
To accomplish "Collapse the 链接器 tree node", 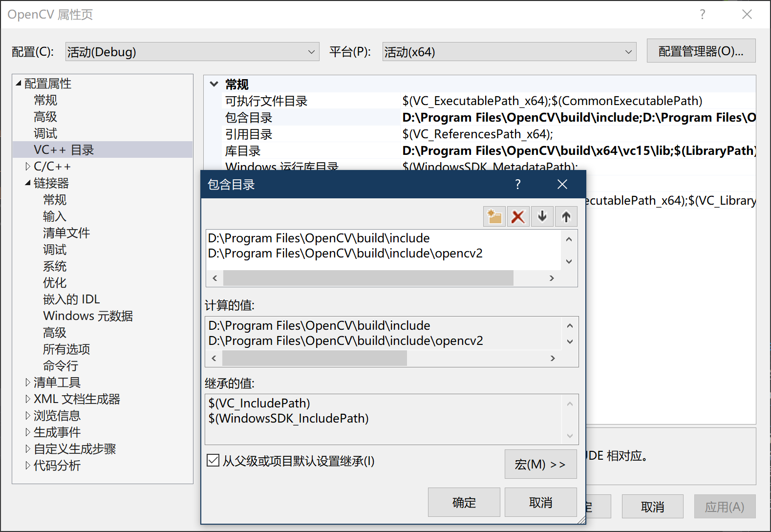I will pyautogui.click(x=28, y=183).
